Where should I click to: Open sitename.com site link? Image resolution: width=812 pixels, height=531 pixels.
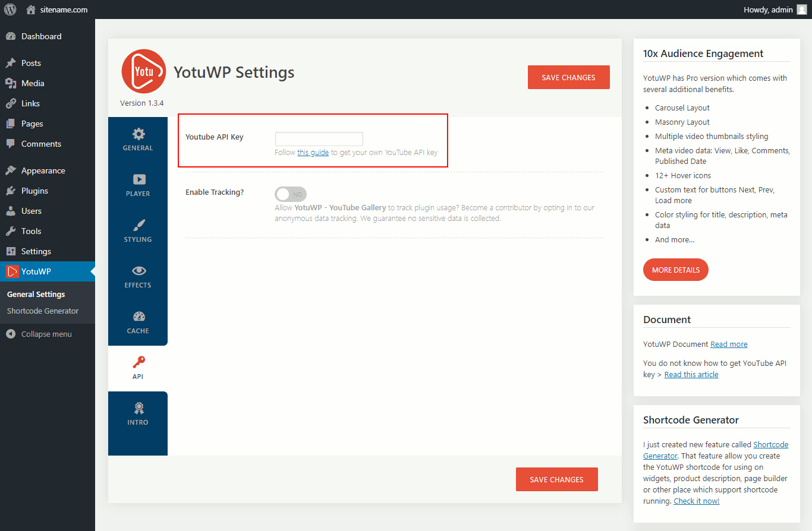64,10
